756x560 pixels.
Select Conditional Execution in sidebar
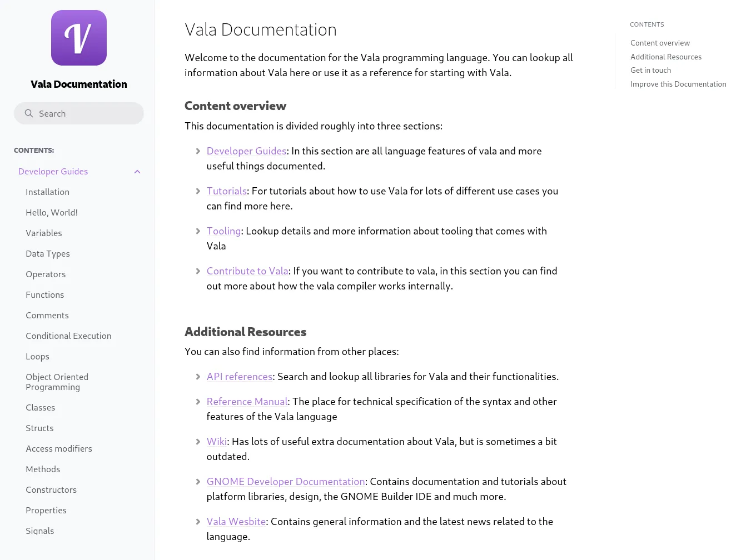point(68,336)
